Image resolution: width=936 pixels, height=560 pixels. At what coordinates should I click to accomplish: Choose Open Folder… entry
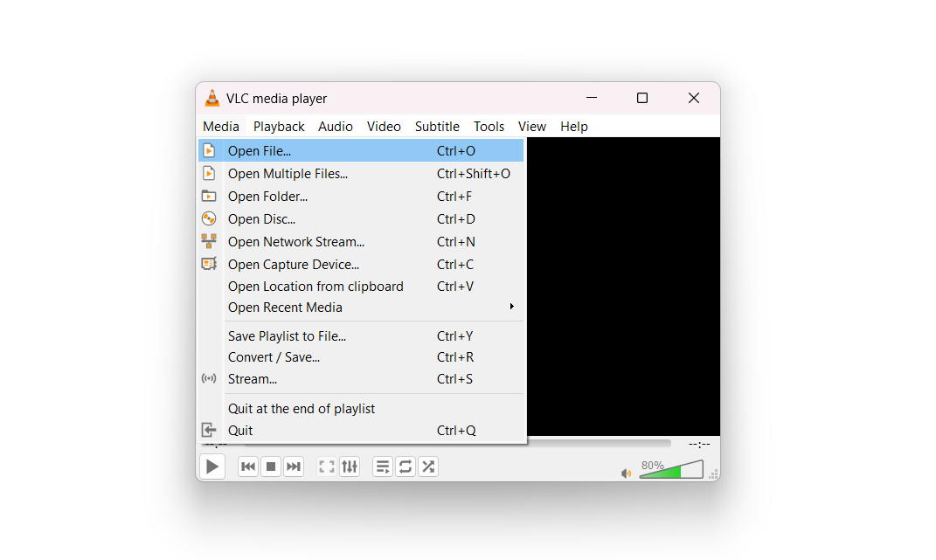click(x=361, y=196)
